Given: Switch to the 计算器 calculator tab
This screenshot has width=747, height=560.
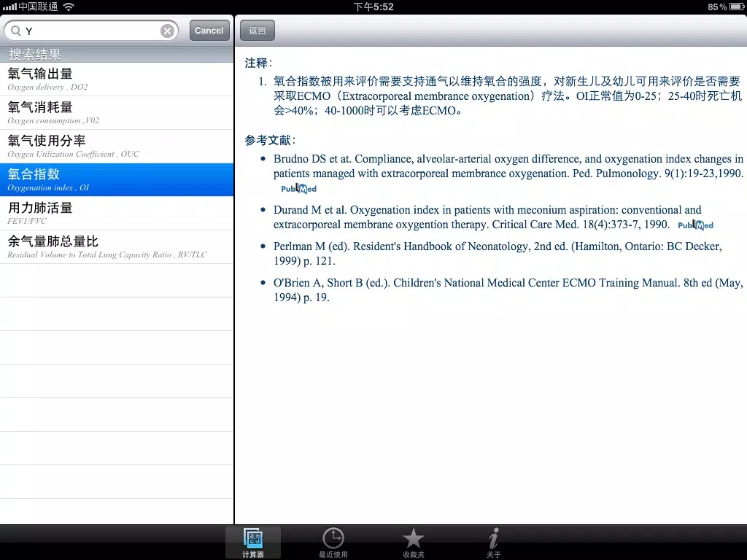Looking at the screenshot, I should click(253, 542).
